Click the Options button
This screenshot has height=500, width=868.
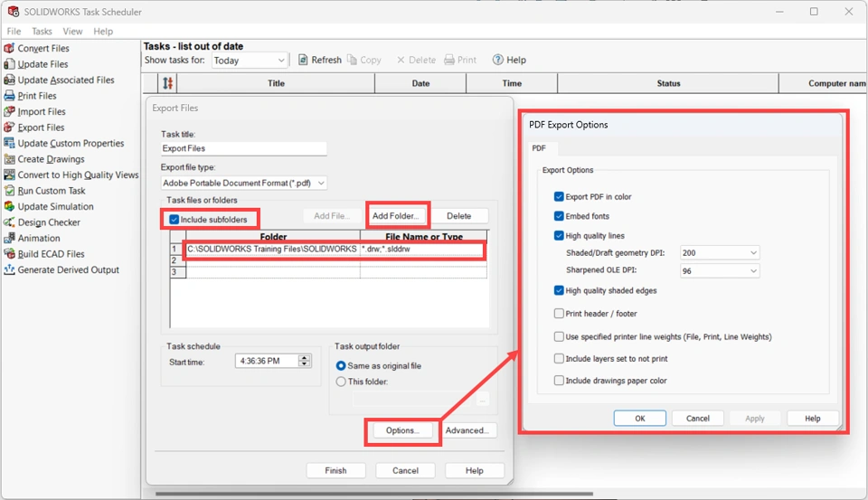(x=402, y=430)
